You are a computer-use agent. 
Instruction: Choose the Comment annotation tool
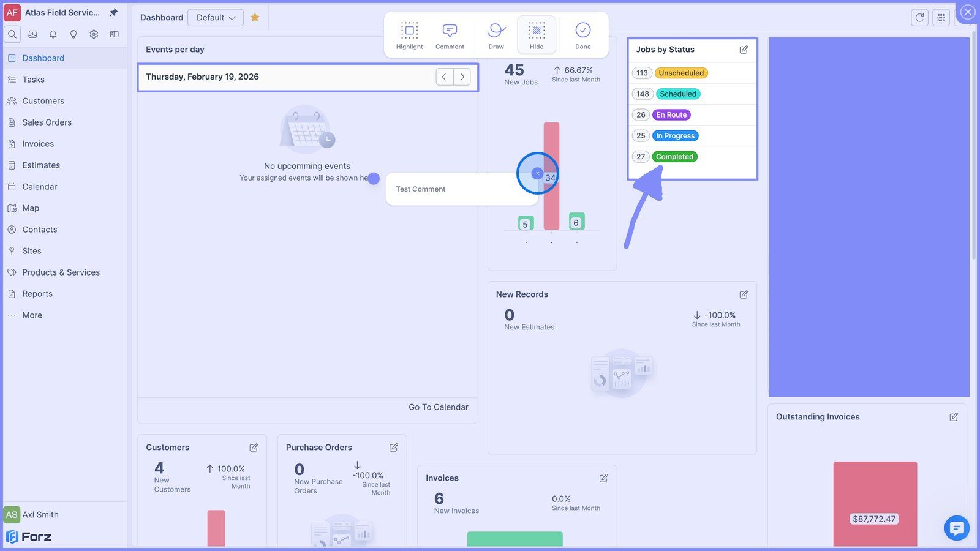click(x=450, y=36)
